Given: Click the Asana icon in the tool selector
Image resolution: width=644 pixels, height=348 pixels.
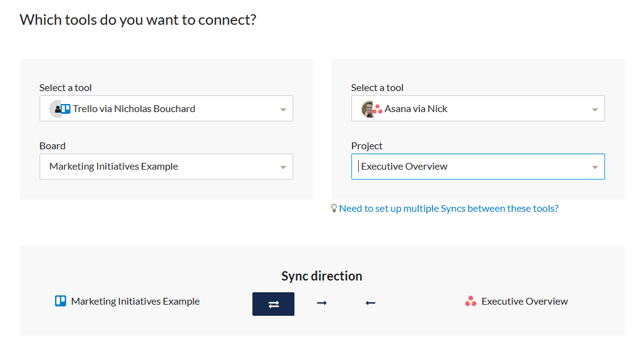Looking at the screenshot, I should point(377,109).
